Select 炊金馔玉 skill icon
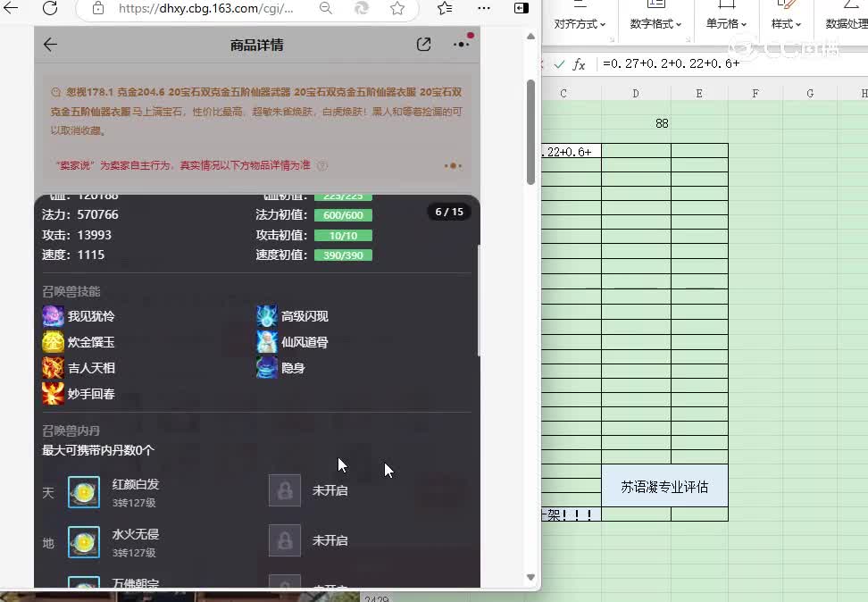868x602 pixels. pyautogui.click(x=54, y=342)
